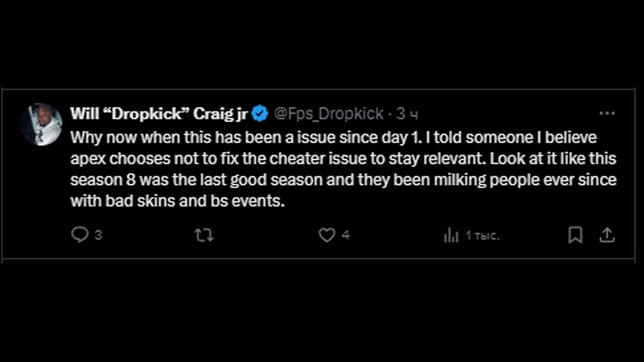The height and width of the screenshot is (362, 644).
Task: Open Will "Dropkick" Craig jr's profile picture
Action: click(x=41, y=124)
